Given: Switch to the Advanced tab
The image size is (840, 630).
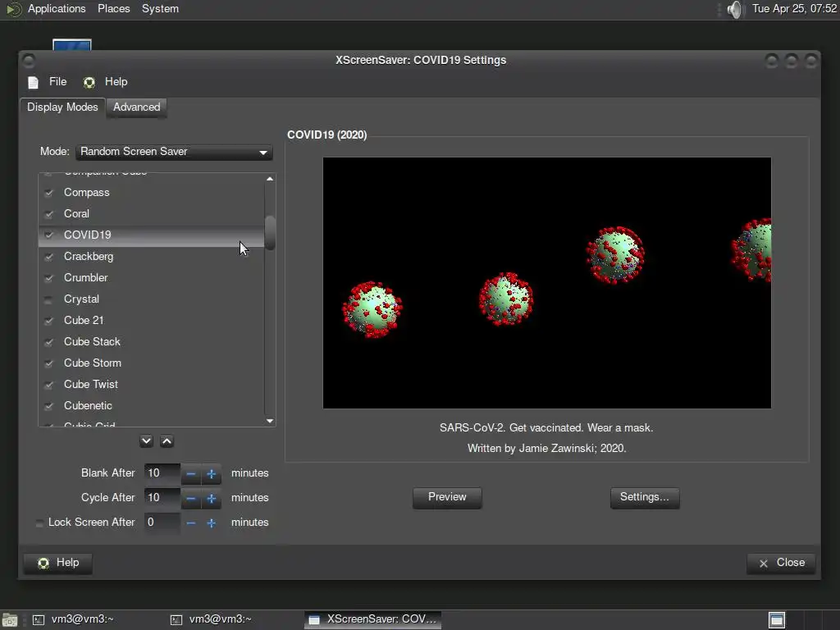Looking at the screenshot, I should tap(137, 107).
